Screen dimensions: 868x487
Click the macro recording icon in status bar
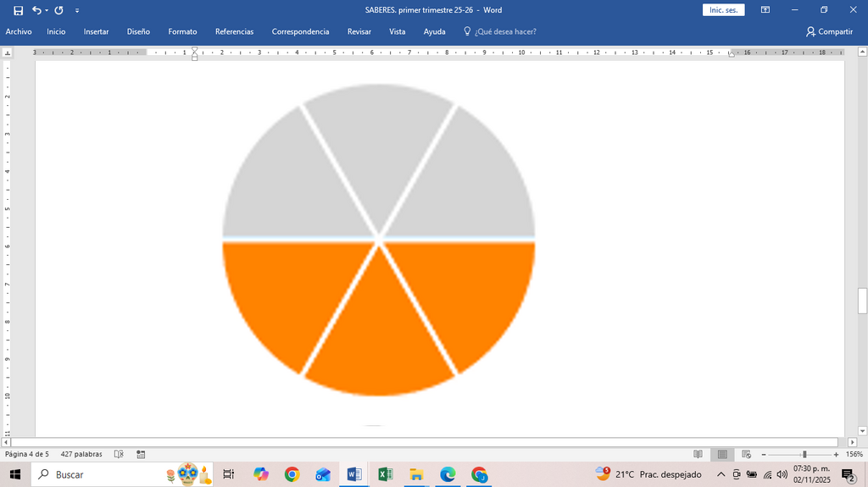pyautogui.click(x=141, y=454)
